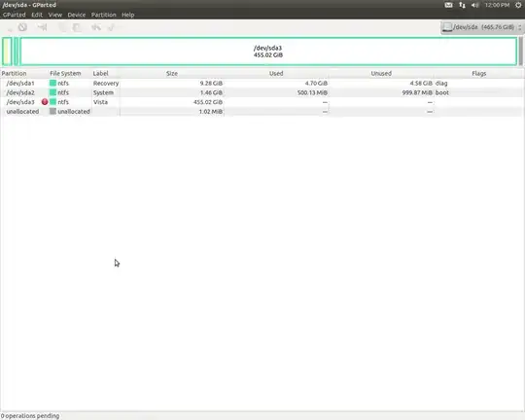This screenshot has height=420, width=525.
Task: Click the Undo last operation toolbar icon
Action: (96, 27)
